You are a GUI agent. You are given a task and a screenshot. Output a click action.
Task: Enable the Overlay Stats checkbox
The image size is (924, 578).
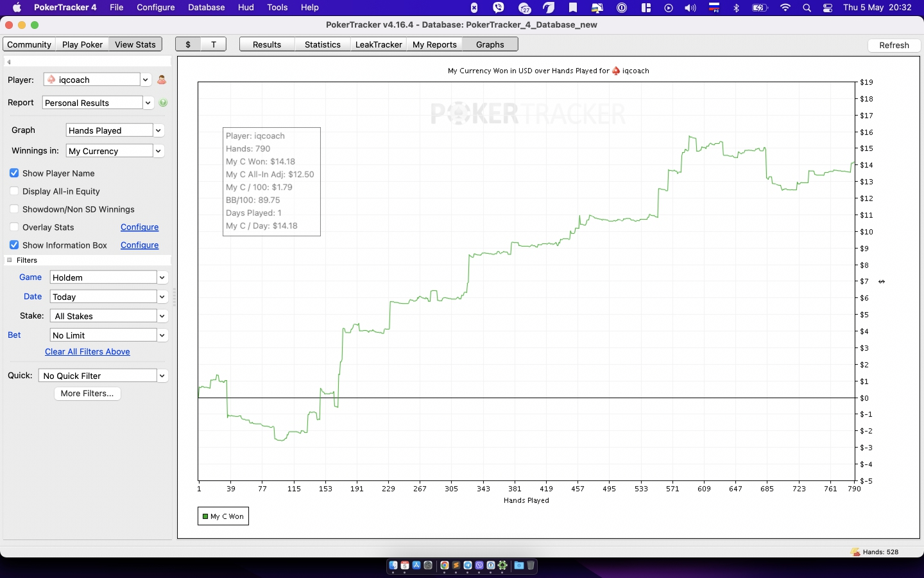[14, 227]
